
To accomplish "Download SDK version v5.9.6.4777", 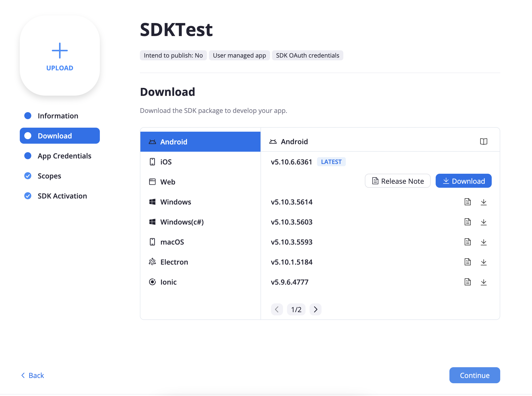I will tap(483, 282).
